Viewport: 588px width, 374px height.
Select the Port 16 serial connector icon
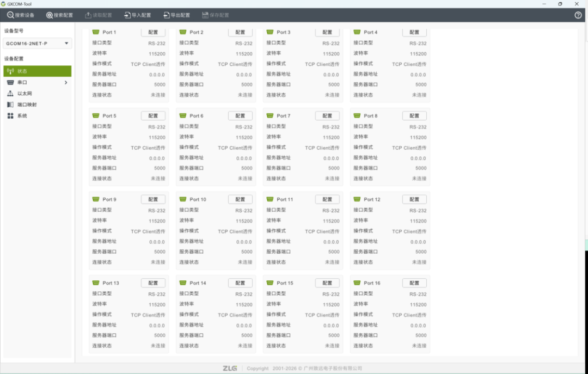click(357, 283)
